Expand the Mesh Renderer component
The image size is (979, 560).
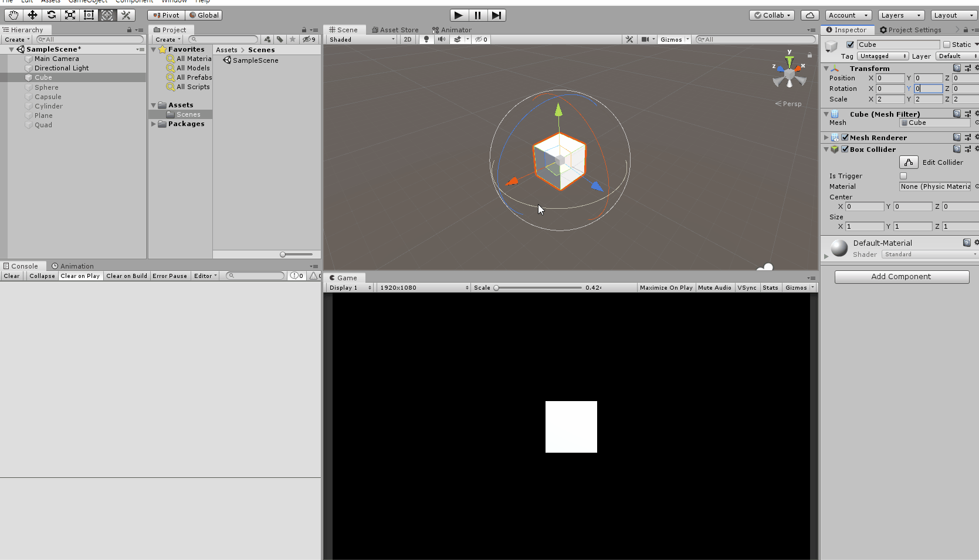[826, 137]
